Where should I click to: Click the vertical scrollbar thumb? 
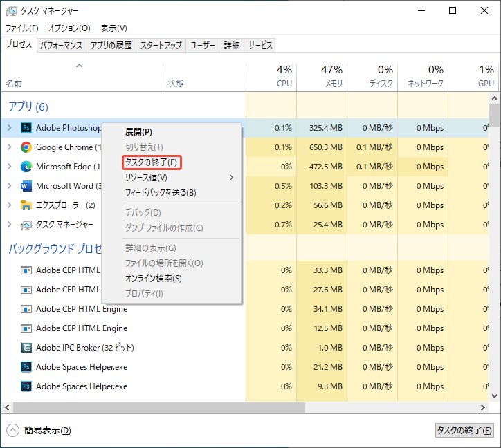tap(494, 115)
